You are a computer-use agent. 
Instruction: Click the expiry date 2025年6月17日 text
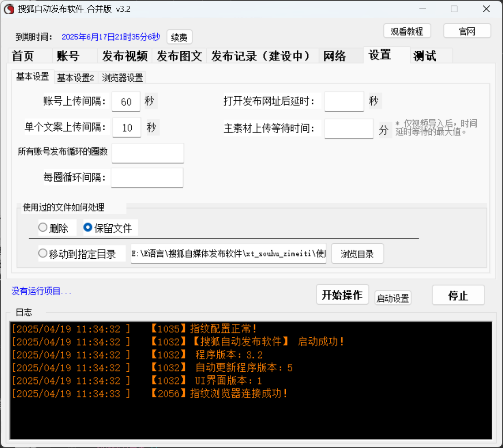point(111,37)
